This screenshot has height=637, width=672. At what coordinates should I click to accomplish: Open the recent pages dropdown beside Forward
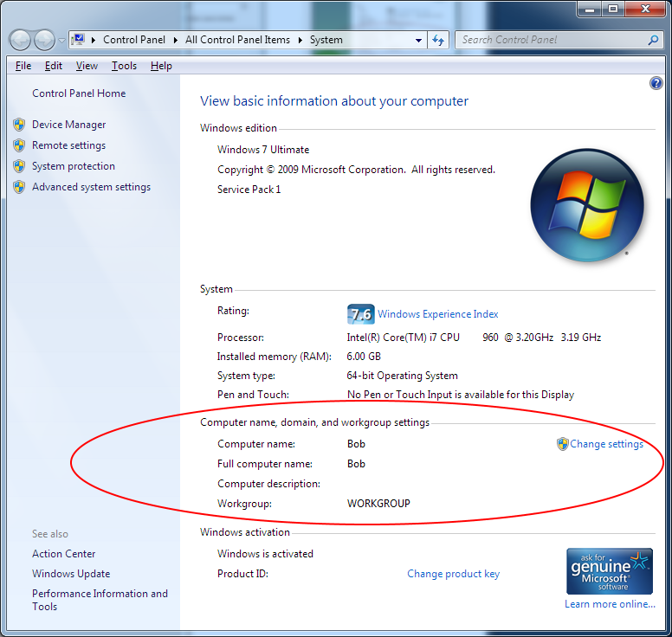pos(61,41)
